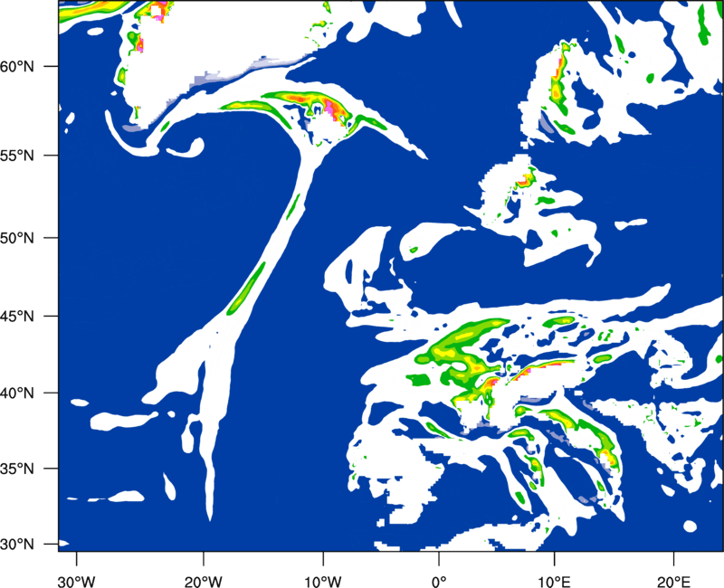Screen dimensions: 724x588
Task: Click the 10°E longitude label
Action: tap(554, 582)
